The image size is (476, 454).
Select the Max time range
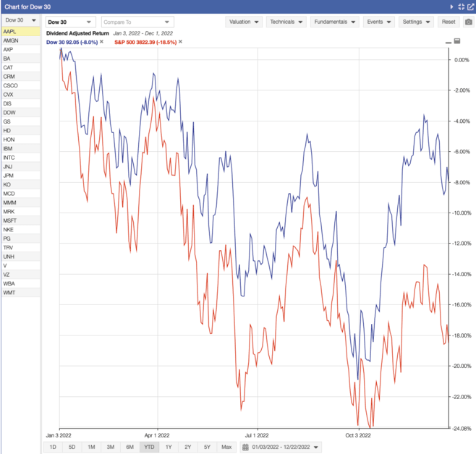pyautogui.click(x=226, y=447)
